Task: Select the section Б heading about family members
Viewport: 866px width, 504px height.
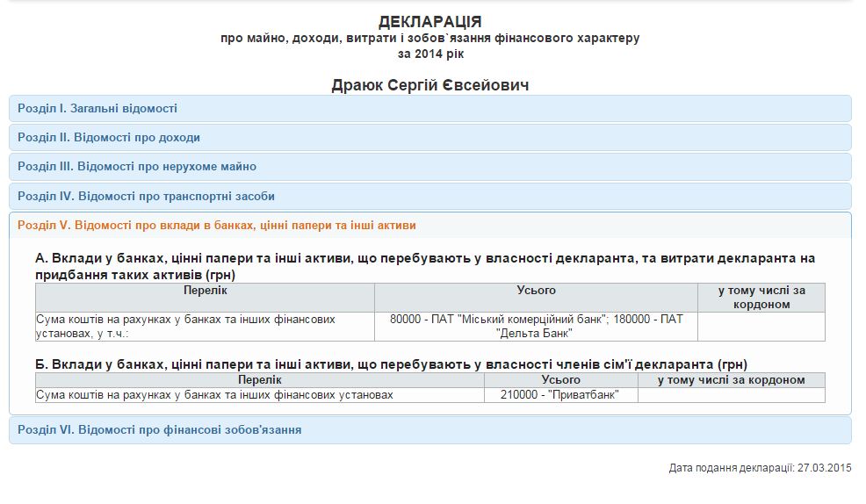Action: (x=391, y=364)
